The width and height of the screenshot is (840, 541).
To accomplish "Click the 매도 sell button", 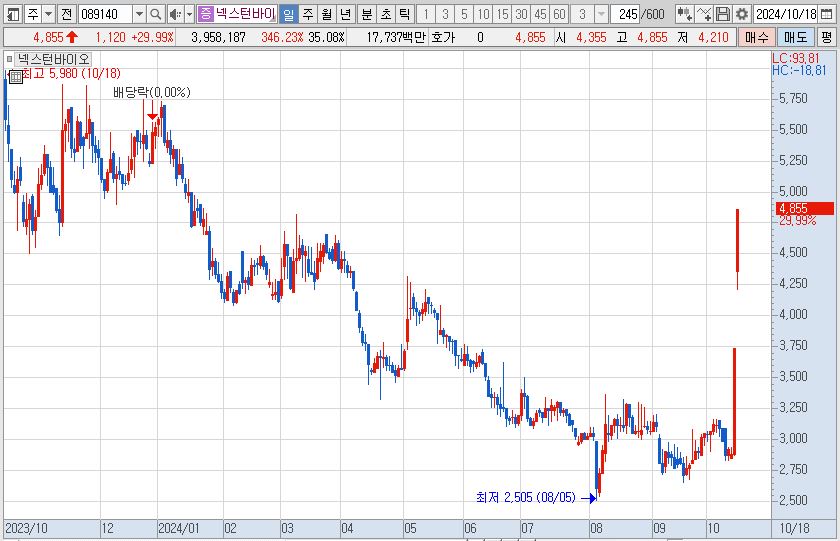I will (796, 37).
